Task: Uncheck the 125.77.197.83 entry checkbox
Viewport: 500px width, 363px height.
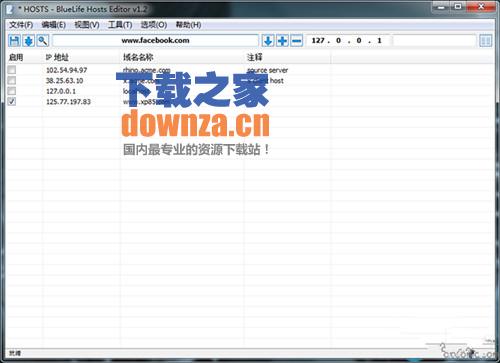Action: 12,101
